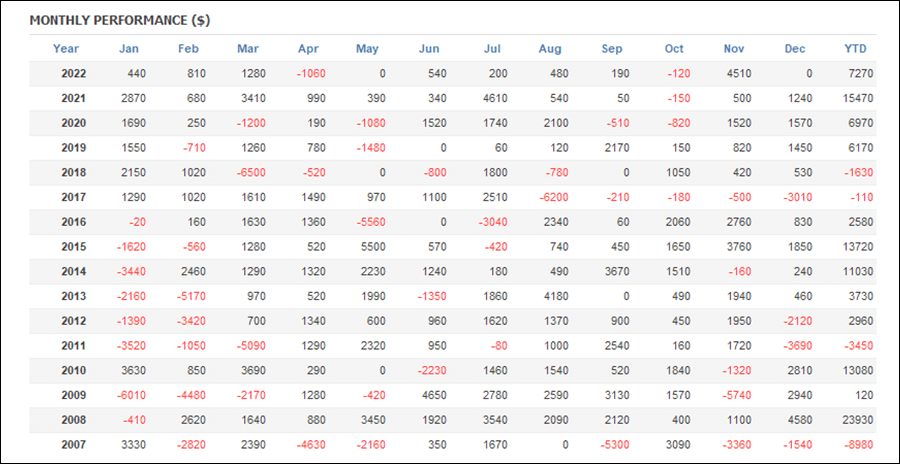Image resolution: width=900 pixels, height=464 pixels.
Task: Click the 2009 January loss -6010
Action: point(133,396)
